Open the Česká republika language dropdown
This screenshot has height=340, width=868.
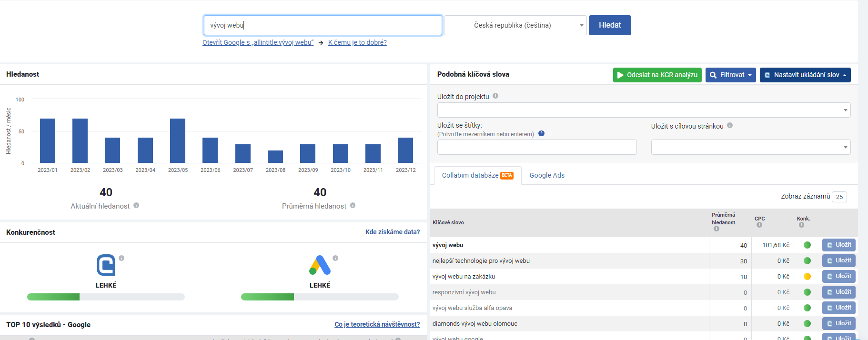coord(515,25)
